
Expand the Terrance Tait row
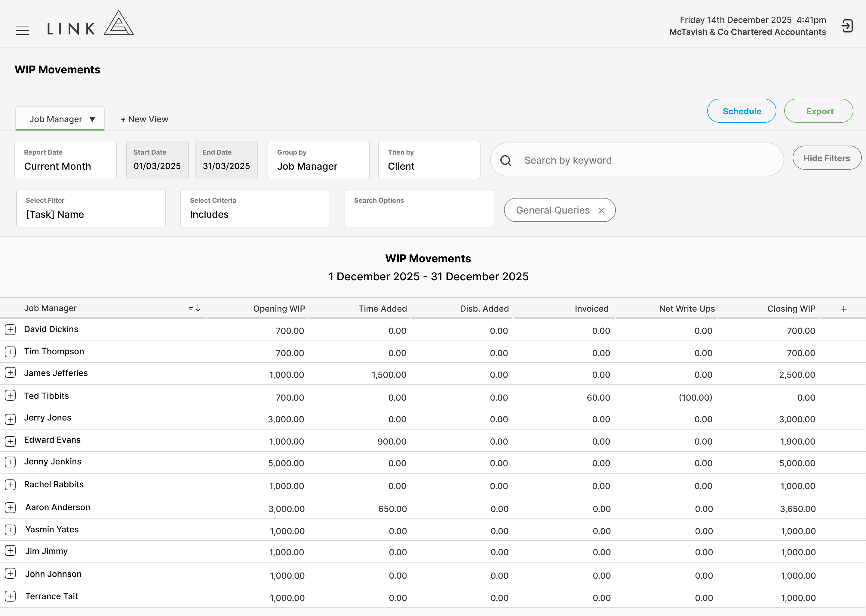click(10, 596)
